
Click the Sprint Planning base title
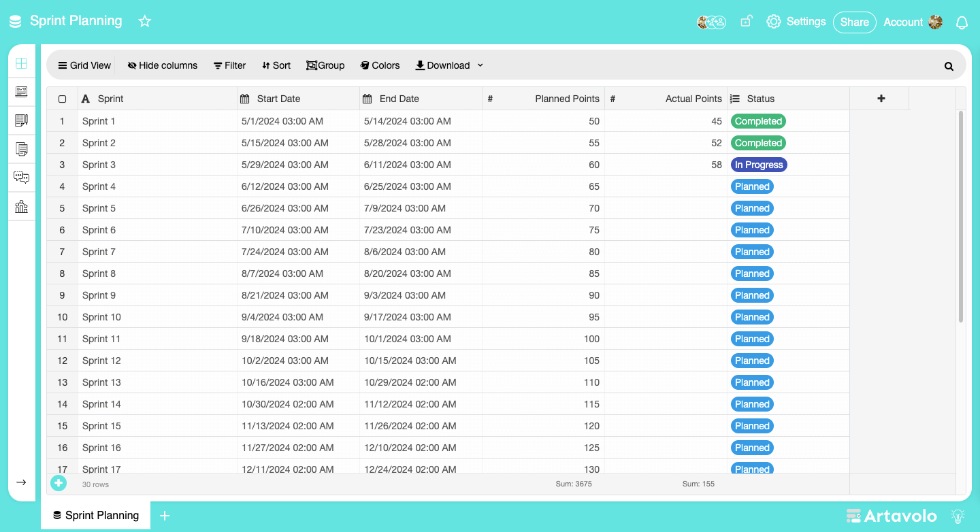(76, 21)
